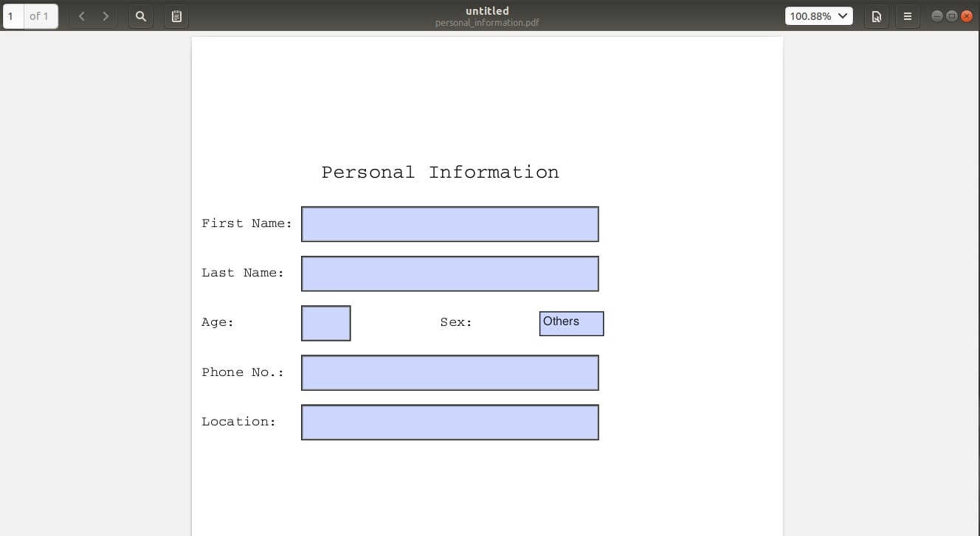Expand the 100.88% zoom dropdown
Image resolution: width=980 pixels, height=536 pixels.
tap(819, 16)
